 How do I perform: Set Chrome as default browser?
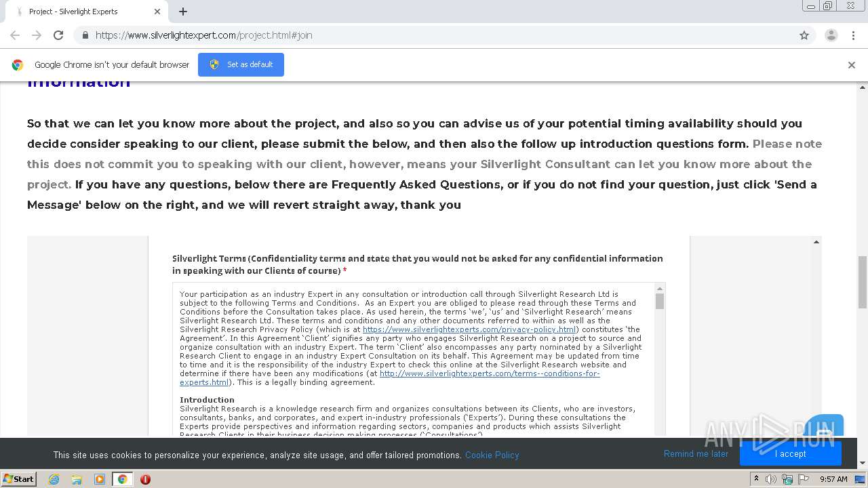click(x=241, y=64)
